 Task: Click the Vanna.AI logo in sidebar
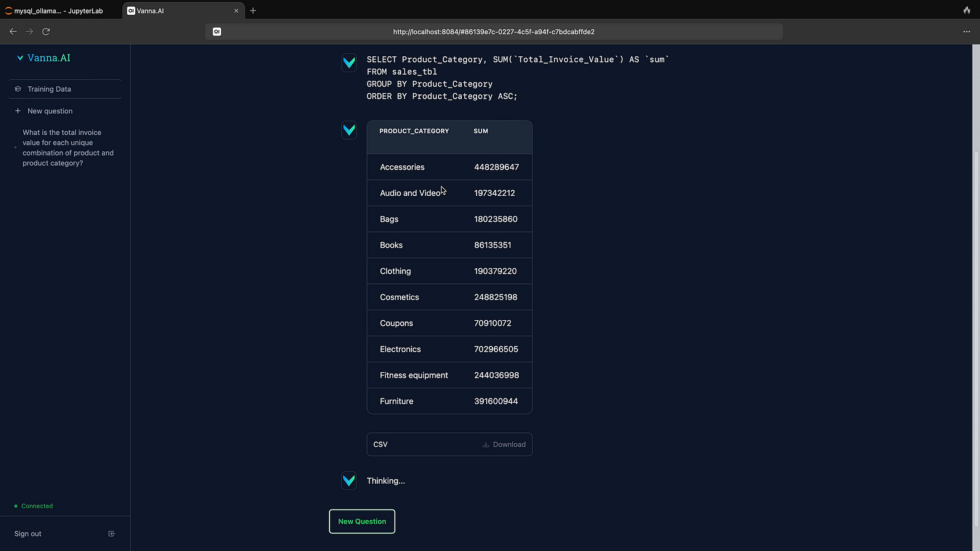pyautogui.click(x=43, y=58)
